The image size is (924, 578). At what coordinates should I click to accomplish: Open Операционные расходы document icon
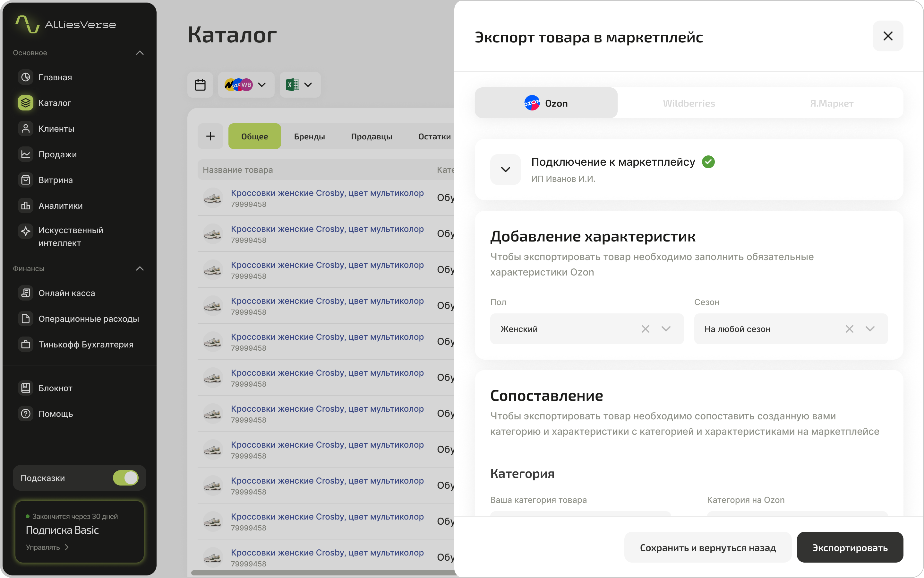(26, 319)
